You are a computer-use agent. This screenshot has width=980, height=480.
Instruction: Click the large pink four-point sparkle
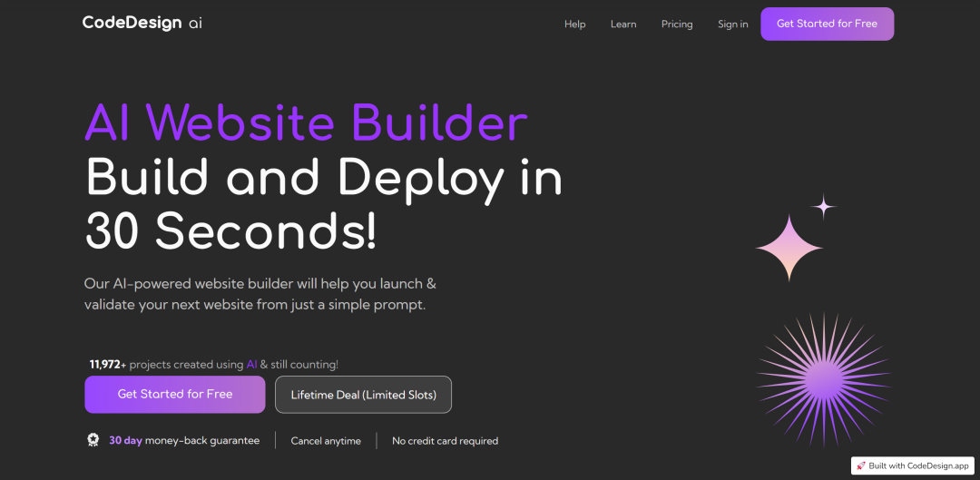tap(789, 248)
